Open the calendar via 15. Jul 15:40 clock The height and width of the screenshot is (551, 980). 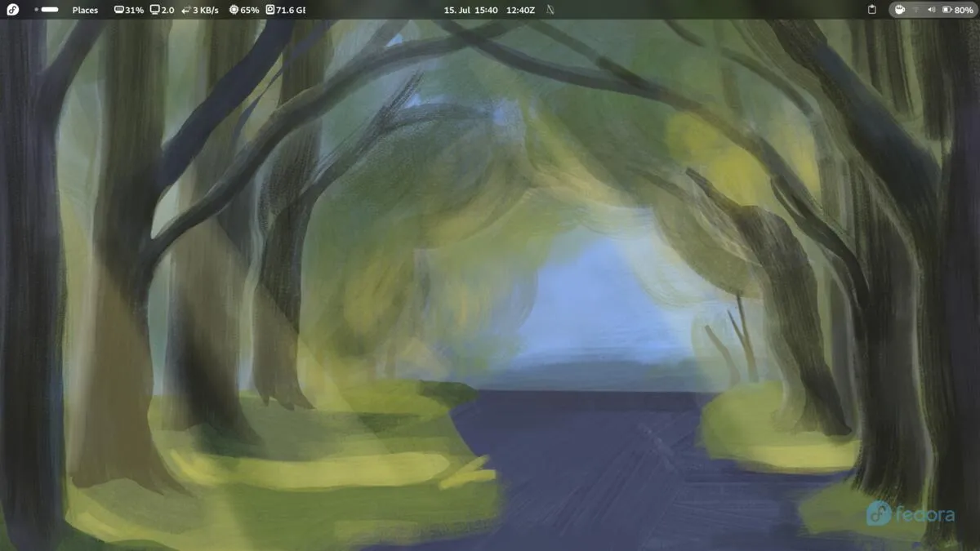click(470, 10)
